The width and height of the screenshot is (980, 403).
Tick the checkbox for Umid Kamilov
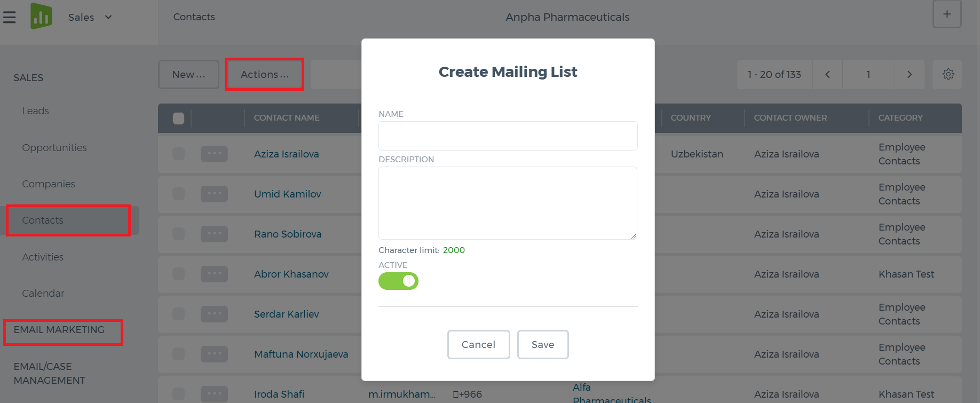pyautogui.click(x=178, y=194)
